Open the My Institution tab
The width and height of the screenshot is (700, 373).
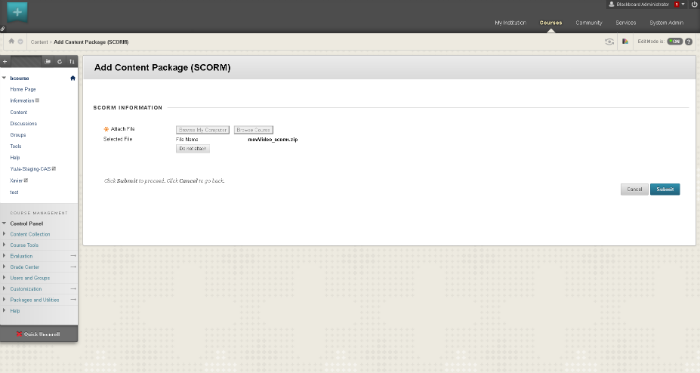(510, 23)
